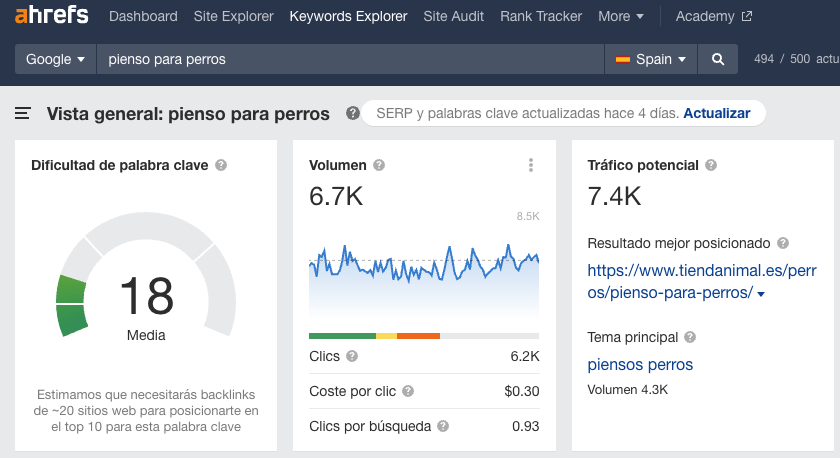The width and height of the screenshot is (840, 458).
Task: Click help icon next to Vista general title
Action: coord(352,113)
